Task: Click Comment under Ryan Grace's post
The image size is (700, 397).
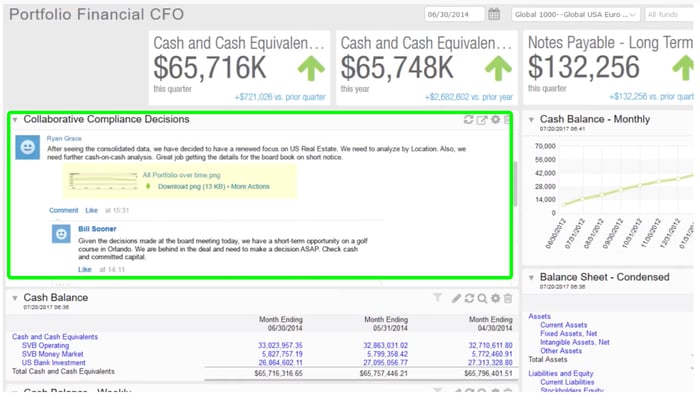Action: click(x=63, y=210)
